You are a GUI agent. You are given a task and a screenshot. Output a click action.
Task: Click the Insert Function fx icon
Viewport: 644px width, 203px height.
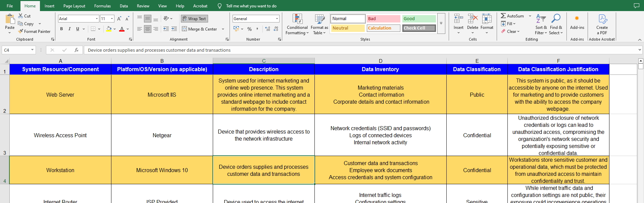pyautogui.click(x=77, y=50)
